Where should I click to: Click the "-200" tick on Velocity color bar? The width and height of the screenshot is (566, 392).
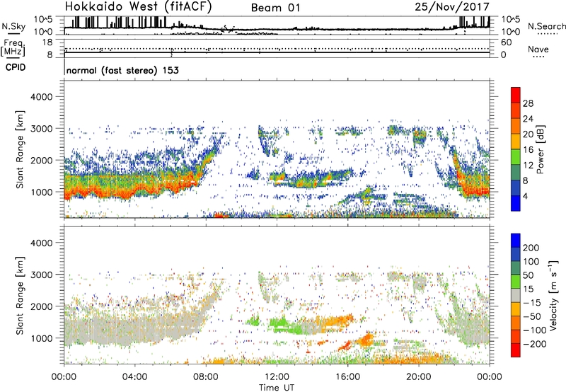click(x=534, y=344)
